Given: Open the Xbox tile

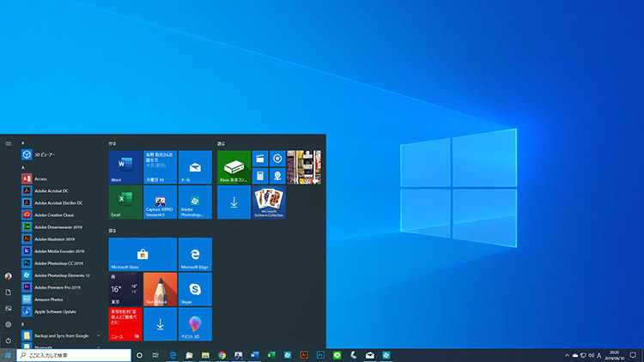Looking at the screenshot, I should [x=234, y=166].
